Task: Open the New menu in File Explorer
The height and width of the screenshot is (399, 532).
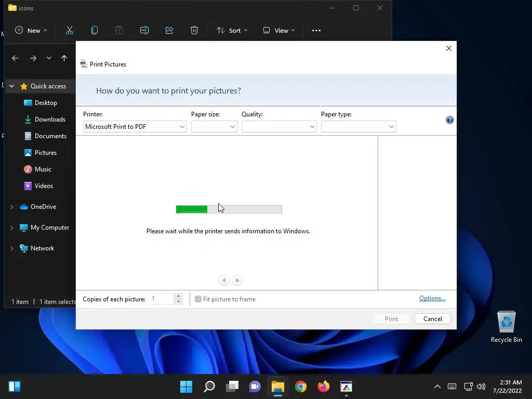Action: coord(31,30)
